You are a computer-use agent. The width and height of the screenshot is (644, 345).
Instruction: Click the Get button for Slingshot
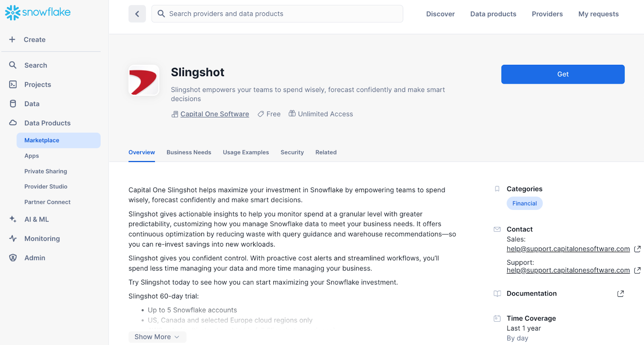click(x=562, y=74)
